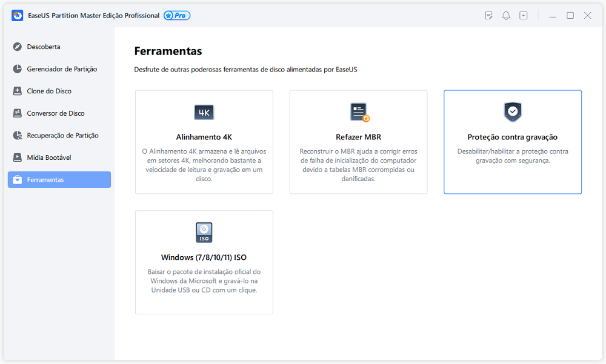606x364 pixels.
Task: Click the Gerenciador de Partição pie icon
Action: tap(17, 69)
